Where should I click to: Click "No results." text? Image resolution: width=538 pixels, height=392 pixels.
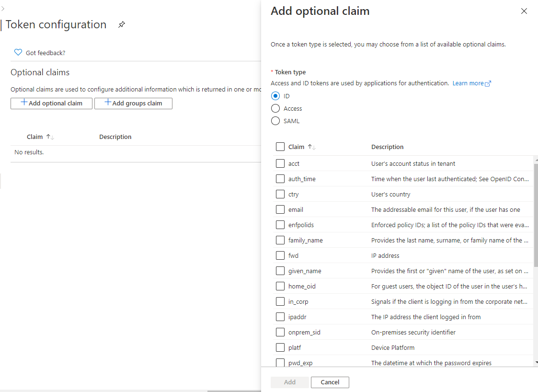[29, 152]
